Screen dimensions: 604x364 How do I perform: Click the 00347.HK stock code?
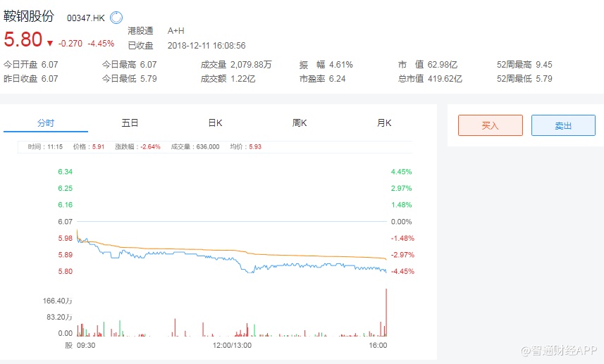pyautogui.click(x=86, y=18)
